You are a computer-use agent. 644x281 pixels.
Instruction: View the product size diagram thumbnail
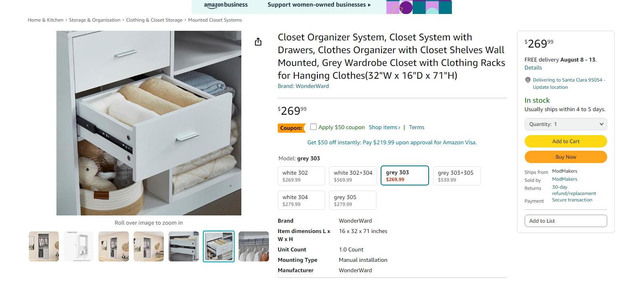coord(78,246)
